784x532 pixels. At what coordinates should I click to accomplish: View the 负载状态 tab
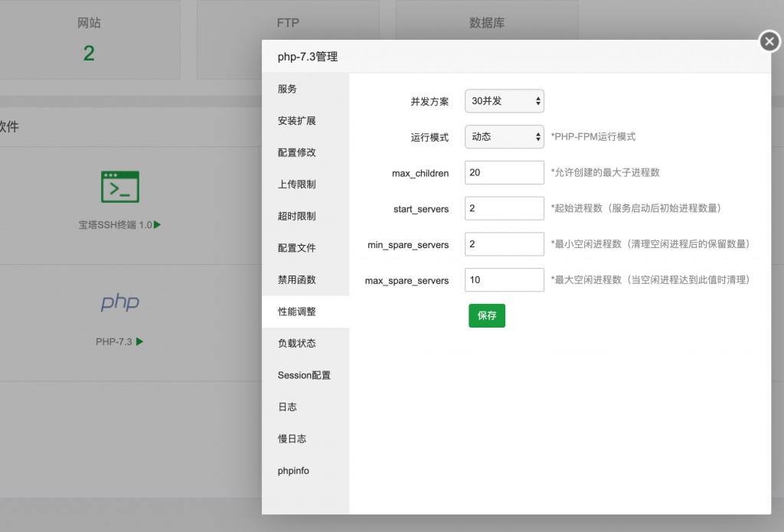[x=305, y=344]
